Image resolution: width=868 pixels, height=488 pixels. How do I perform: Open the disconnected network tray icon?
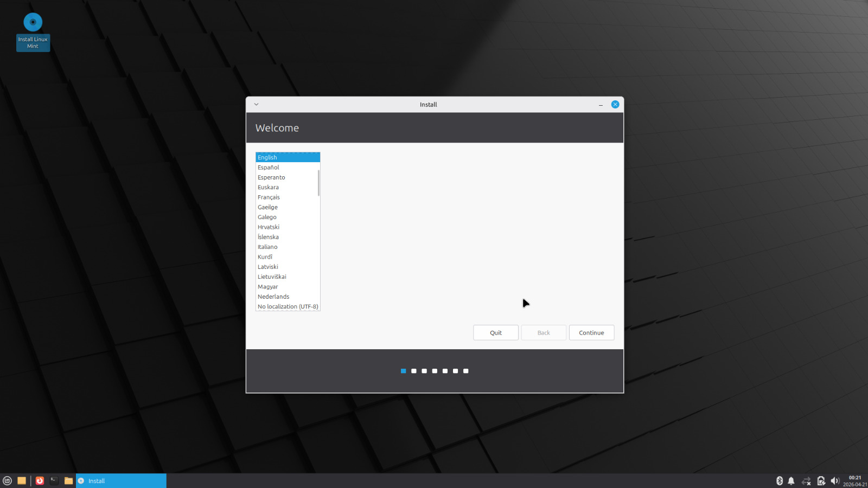click(806, 480)
